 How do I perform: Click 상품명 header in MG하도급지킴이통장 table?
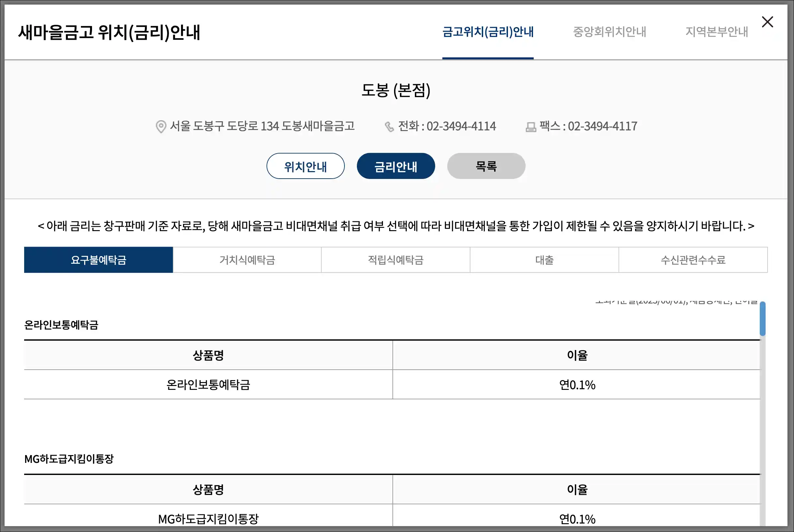(208, 490)
